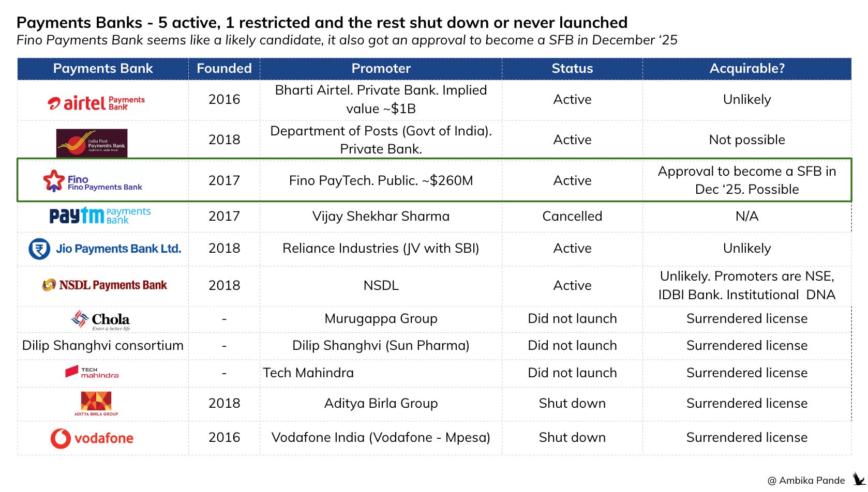The width and height of the screenshot is (868, 492).
Task: Select the Fino PayTech promoter cell
Action: (381, 180)
